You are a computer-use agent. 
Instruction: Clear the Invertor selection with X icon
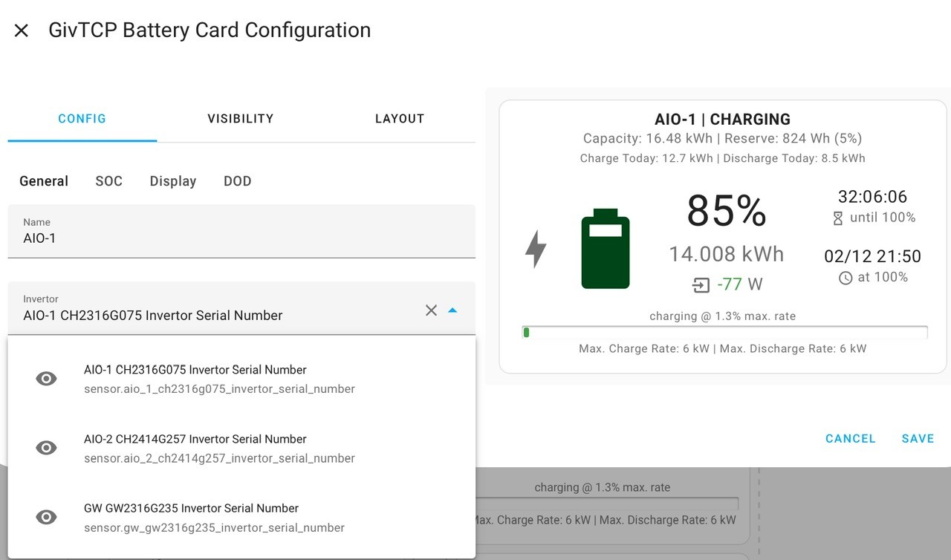[x=431, y=310]
